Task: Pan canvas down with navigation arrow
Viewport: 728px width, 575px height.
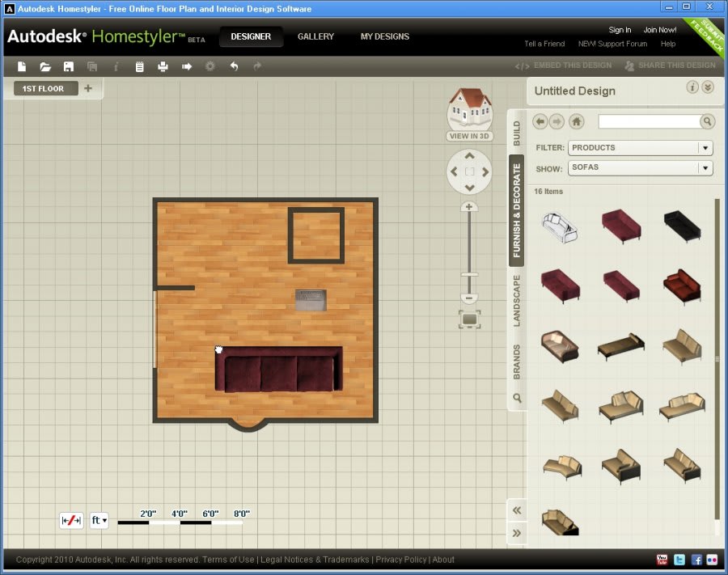Action: (469, 188)
